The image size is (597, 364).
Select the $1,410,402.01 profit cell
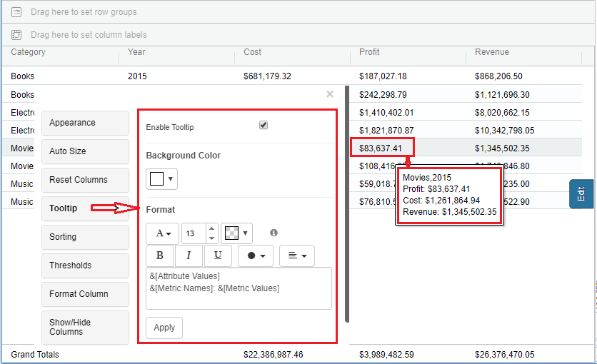pos(386,113)
